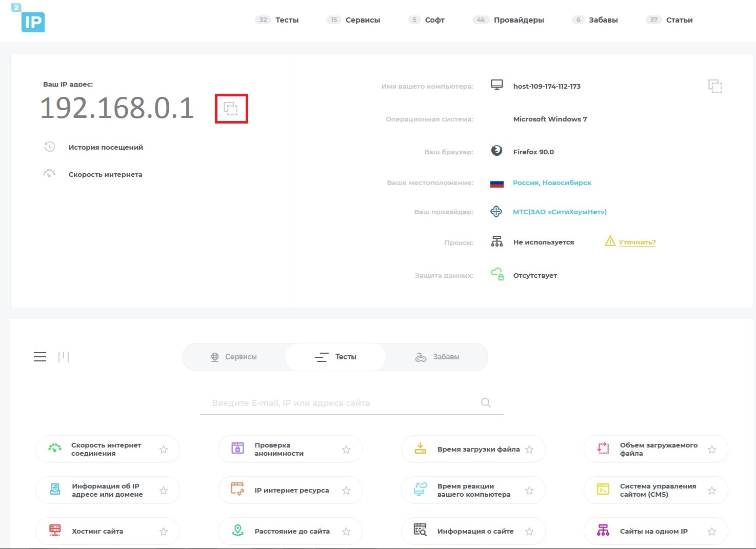Open Объем загружаемого файла test
This screenshot has width=756, height=549.
[656, 449]
